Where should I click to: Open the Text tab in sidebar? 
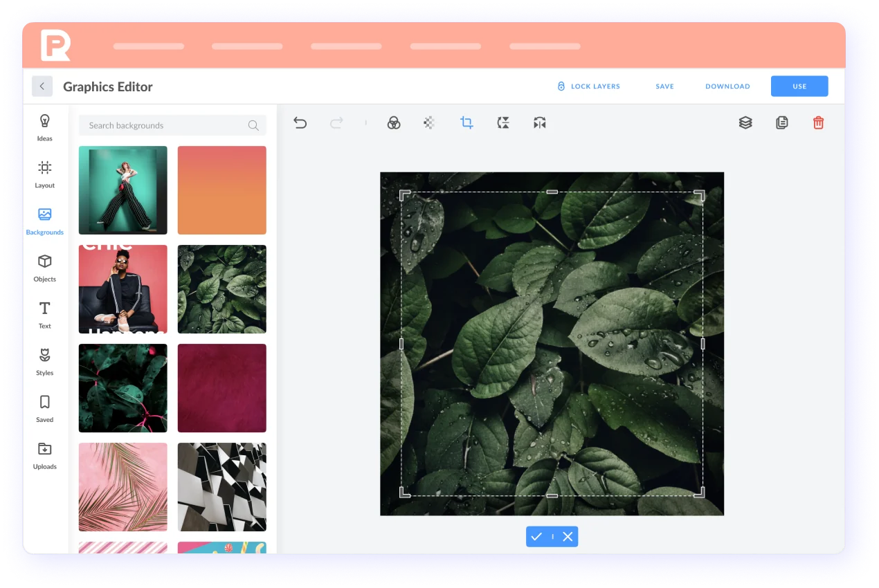click(45, 315)
